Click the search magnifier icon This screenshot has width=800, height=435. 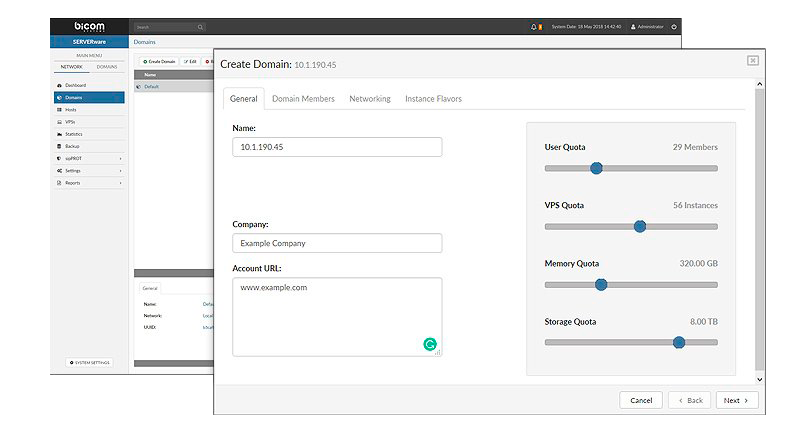point(200,27)
